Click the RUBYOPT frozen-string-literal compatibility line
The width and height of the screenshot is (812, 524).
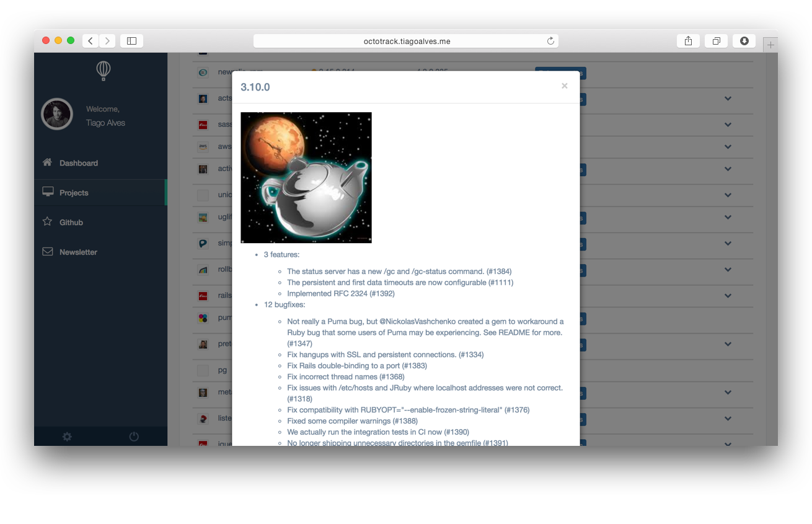[x=408, y=410]
